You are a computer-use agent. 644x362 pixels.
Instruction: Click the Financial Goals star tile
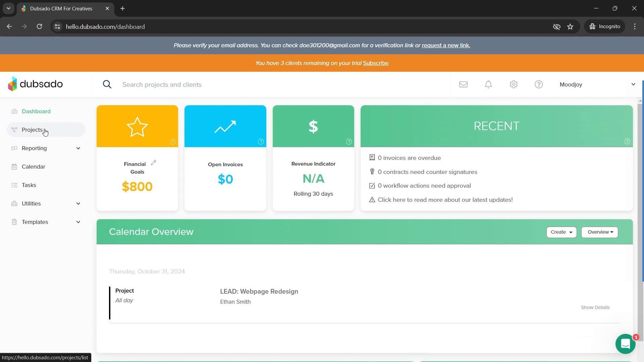[137, 126]
